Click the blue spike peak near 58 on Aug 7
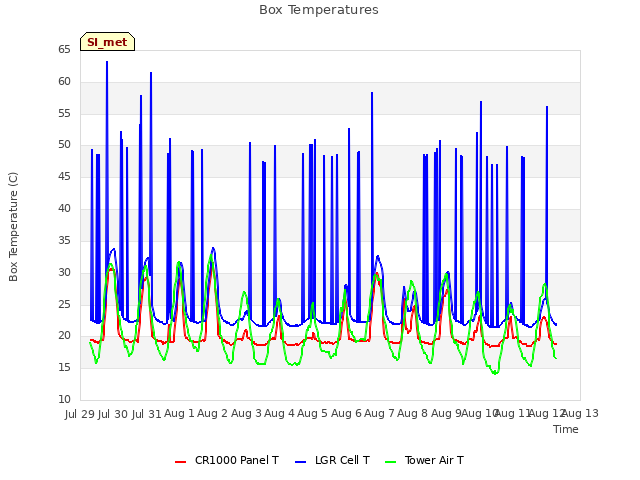Image resolution: width=640 pixels, height=480 pixels. (x=372, y=93)
